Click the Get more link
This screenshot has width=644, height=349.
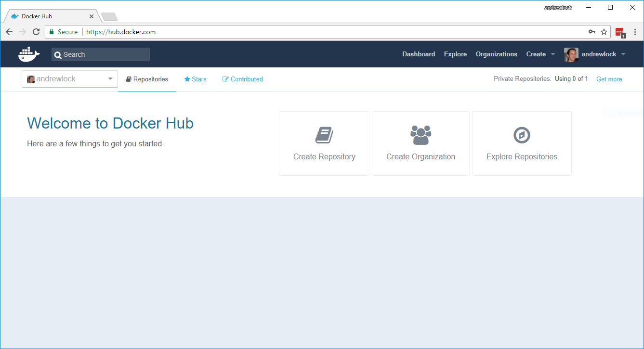[x=609, y=79]
